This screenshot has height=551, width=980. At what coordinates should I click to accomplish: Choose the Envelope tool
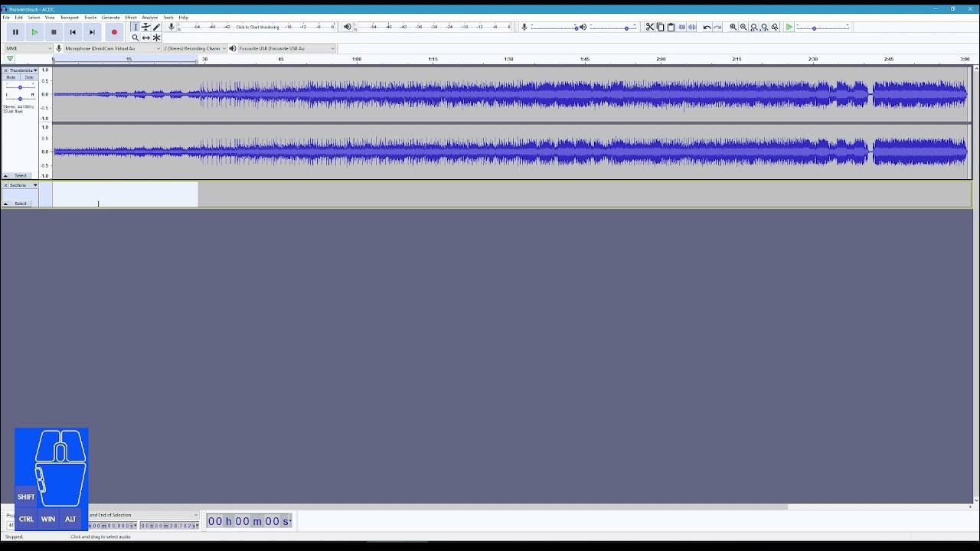pos(146,27)
